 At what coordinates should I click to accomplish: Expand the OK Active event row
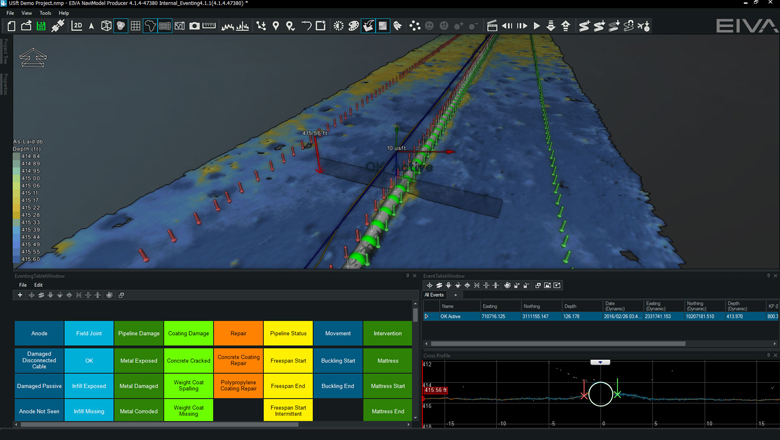click(x=427, y=316)
